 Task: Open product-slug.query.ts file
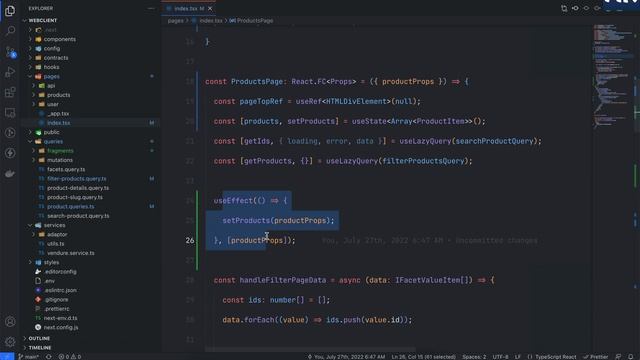(75, 197)
